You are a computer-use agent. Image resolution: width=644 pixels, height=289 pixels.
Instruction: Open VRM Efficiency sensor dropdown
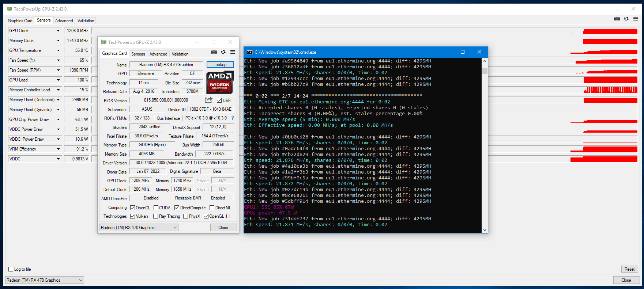pyautogui.click(x=58, y=149)
